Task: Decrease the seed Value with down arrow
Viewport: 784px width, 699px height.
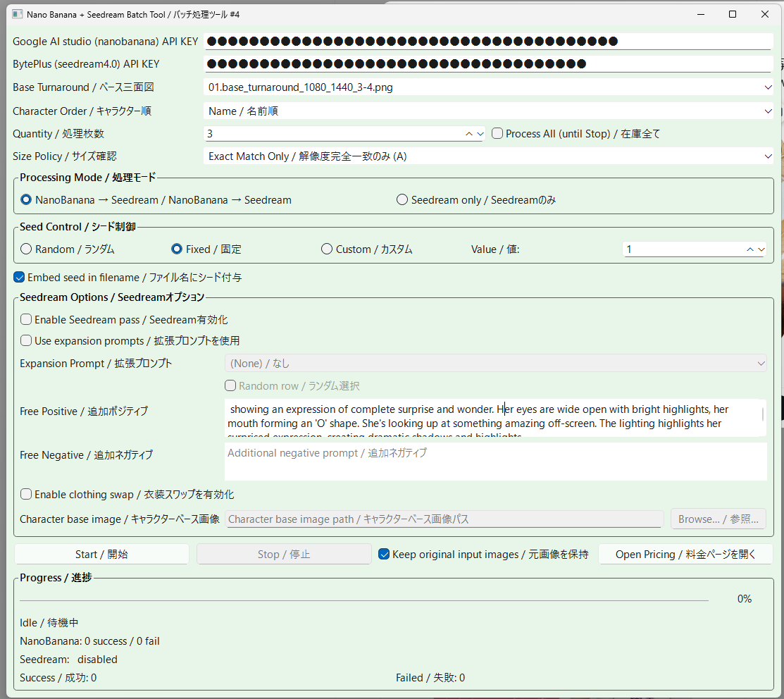Action: [761, 249]
